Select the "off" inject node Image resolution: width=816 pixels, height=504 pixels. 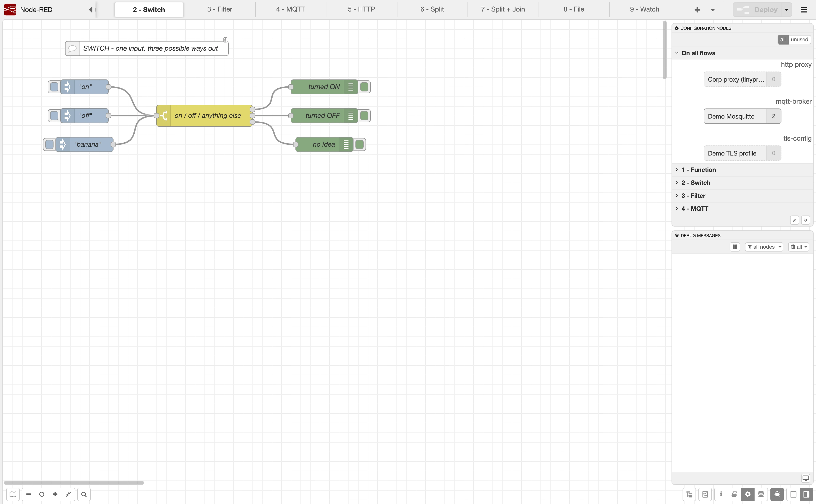pyautogui.click(x=85, y=116)
